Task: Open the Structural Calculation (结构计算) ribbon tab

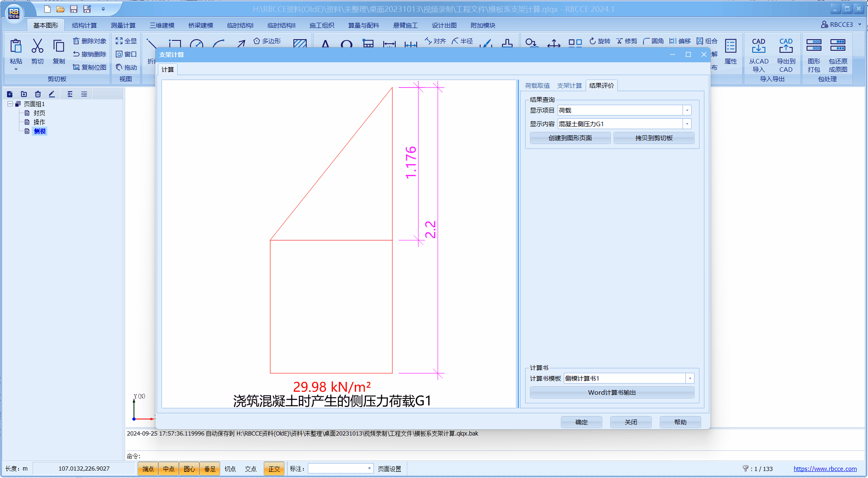Action: 84,26
